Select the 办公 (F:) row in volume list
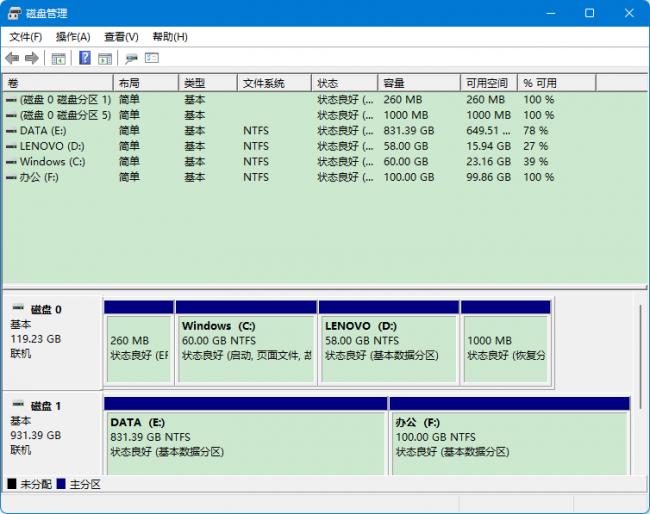 (x=325, y=177)
